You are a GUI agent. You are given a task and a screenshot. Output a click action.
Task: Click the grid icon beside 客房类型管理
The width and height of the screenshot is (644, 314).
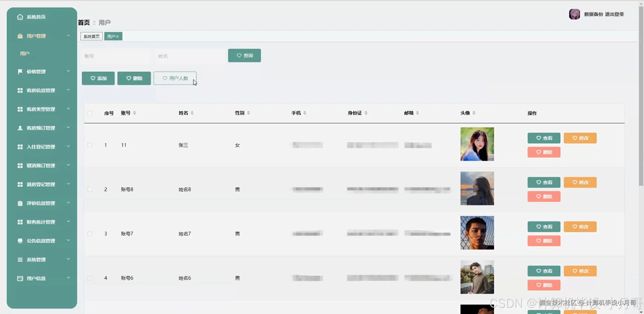pos(20,109)
